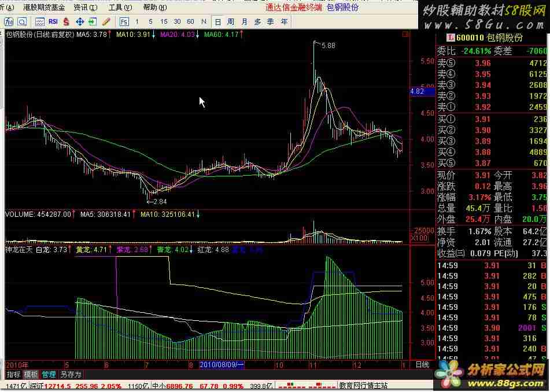
Task: Click the 模板 tab at bottom
Action: pyautogui.click(x=31, y=375)
